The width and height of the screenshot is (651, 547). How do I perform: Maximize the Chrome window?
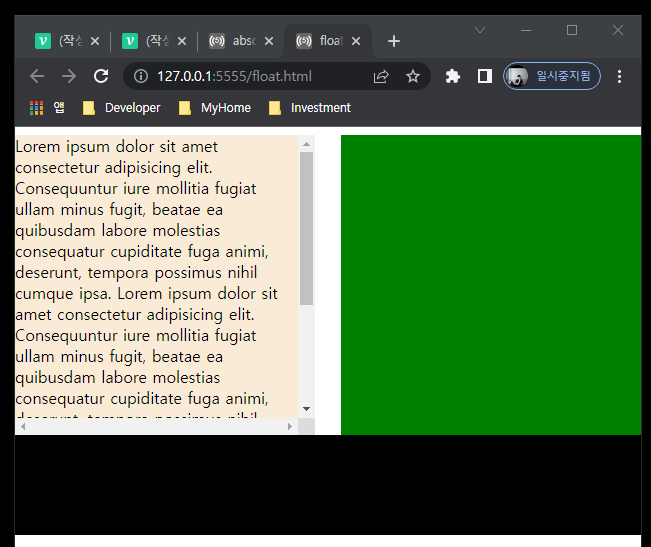click(x=572, y=30)
